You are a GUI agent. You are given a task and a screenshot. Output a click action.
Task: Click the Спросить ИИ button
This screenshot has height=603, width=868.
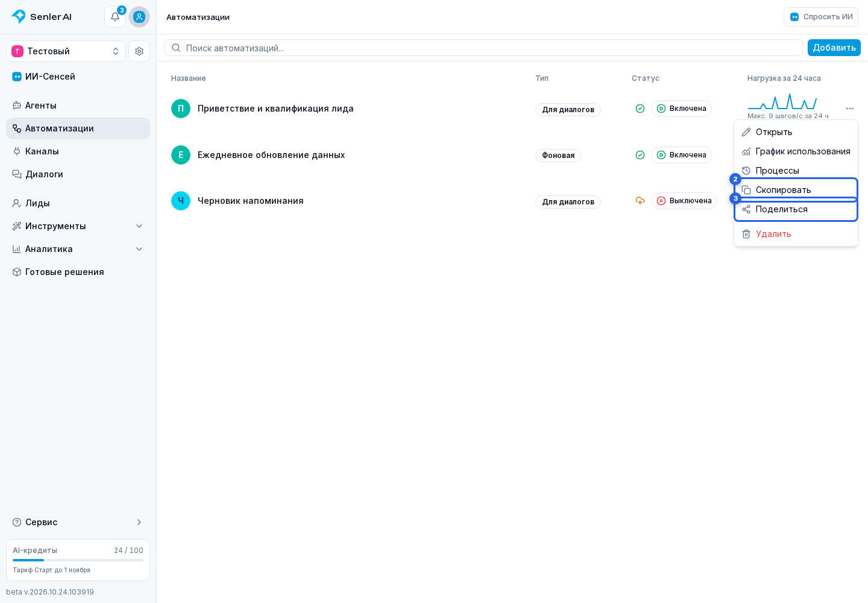821,17
